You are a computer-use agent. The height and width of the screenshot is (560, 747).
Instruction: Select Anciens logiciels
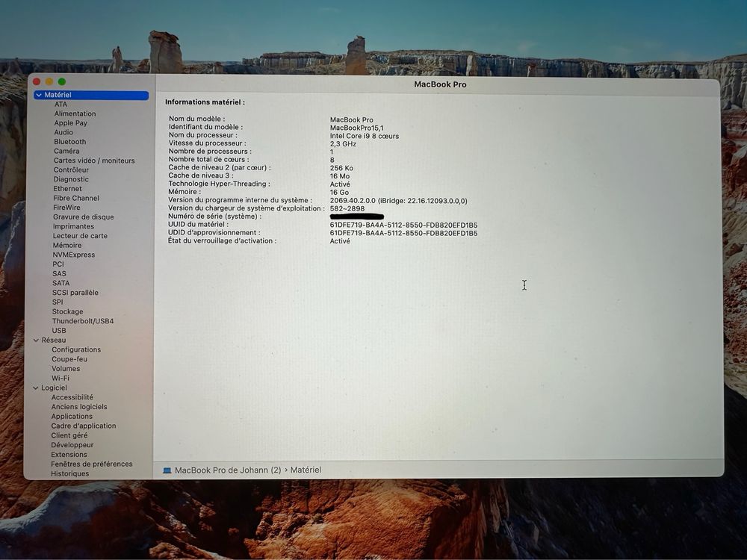(x=79, y=407)
